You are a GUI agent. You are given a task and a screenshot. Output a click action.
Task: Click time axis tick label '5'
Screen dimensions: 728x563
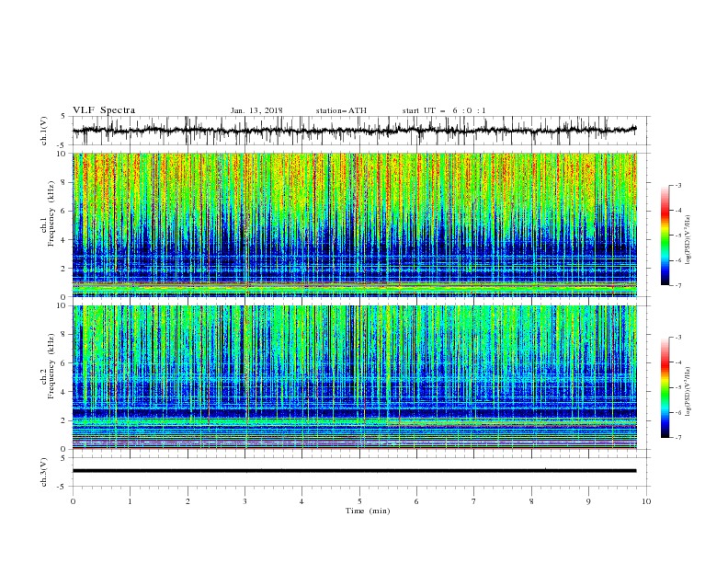click(x=359, y=501)
